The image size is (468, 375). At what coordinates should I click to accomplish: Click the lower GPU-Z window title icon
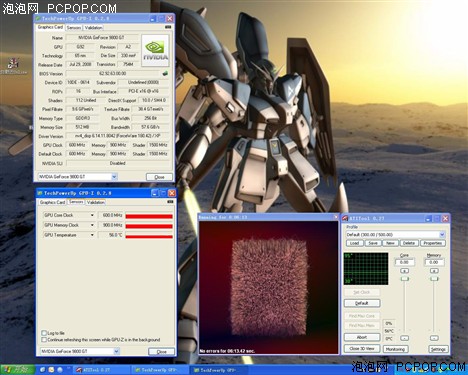[x=40, y=193]
